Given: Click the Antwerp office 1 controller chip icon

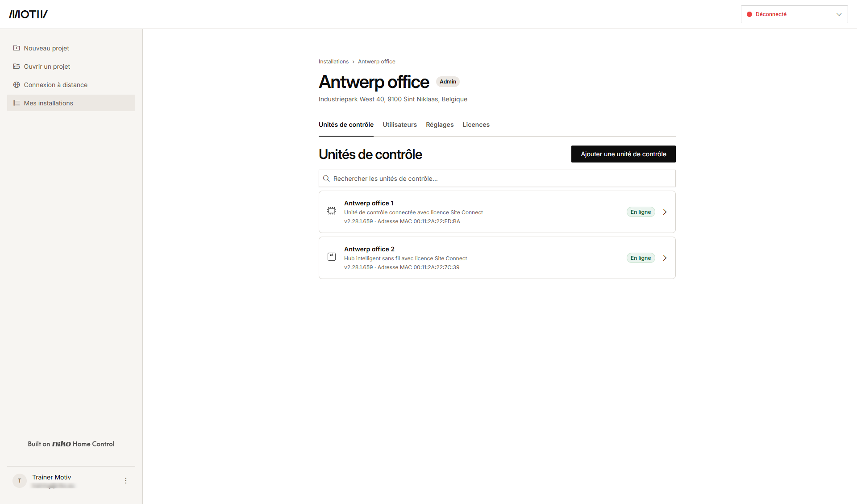Looking at the screenshot, I should pos(332,211).
